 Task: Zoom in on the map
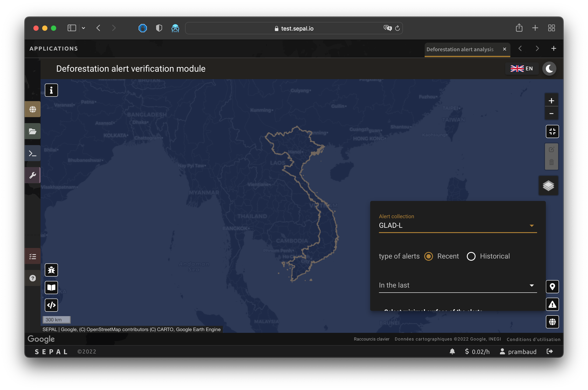(x=551, y=101)
